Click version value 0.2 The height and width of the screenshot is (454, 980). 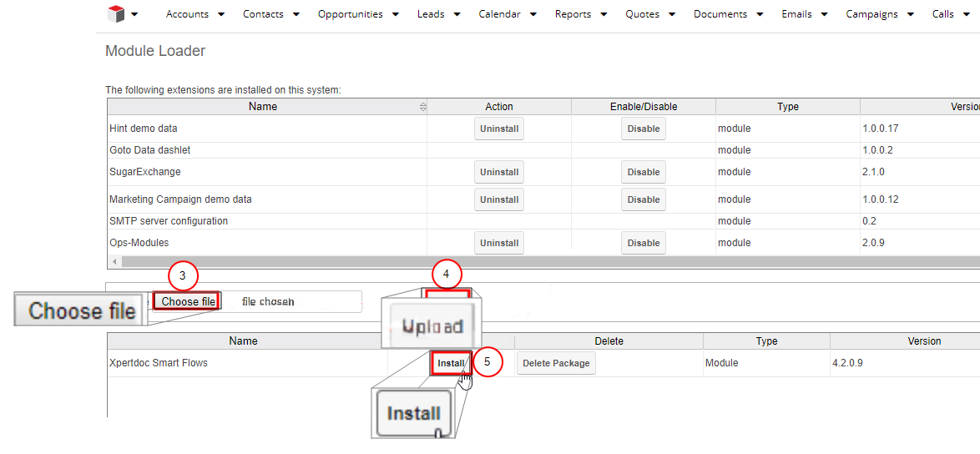point(869,221)
